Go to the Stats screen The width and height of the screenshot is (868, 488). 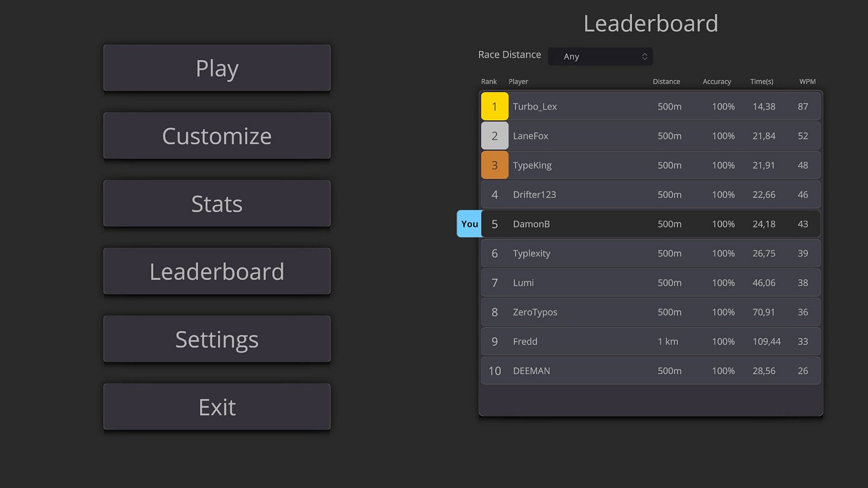pos(217,204)
